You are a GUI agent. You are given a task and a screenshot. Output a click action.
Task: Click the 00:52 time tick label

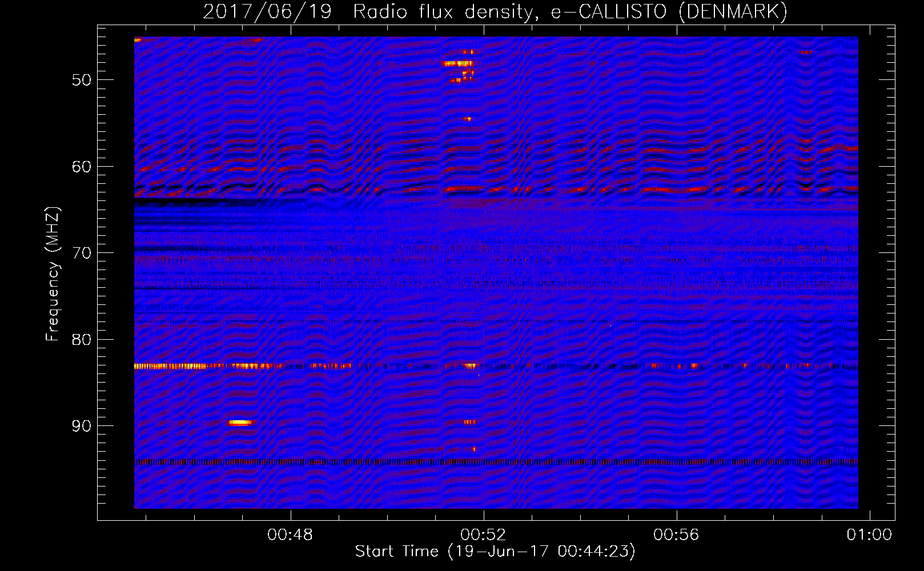(x=484, y=535)
